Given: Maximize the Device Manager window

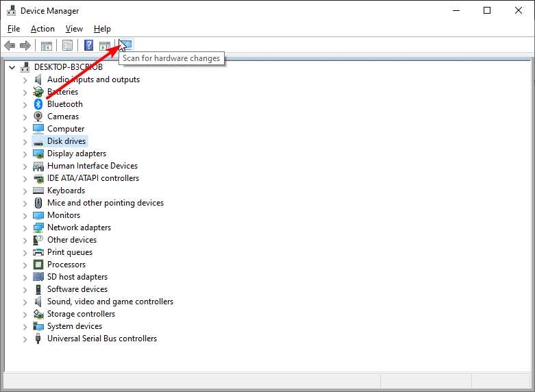Looking at the screenshot, I should tap(487, 10).
